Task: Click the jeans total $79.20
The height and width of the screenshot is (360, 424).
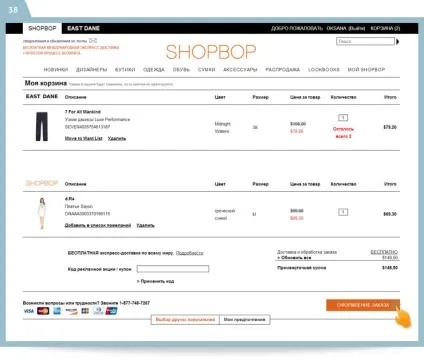Action: coord(390,127)
